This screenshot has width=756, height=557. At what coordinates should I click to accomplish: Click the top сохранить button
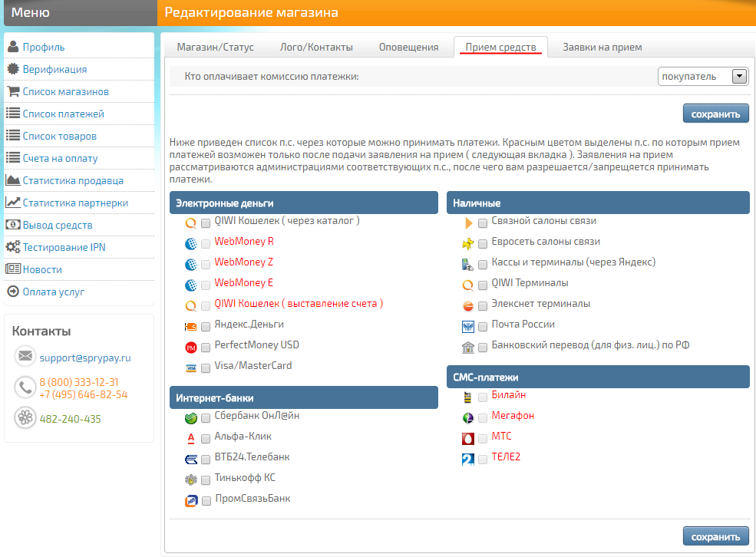(715, 114)
